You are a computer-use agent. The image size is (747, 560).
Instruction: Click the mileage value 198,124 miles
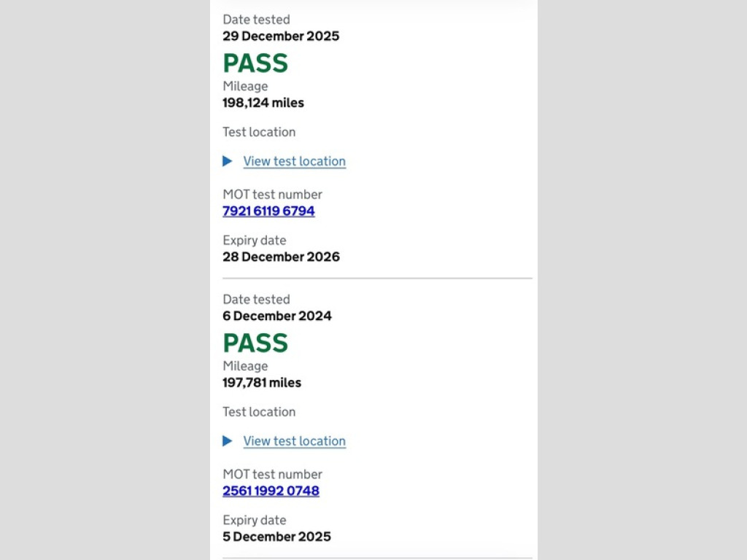coord(263,103)
